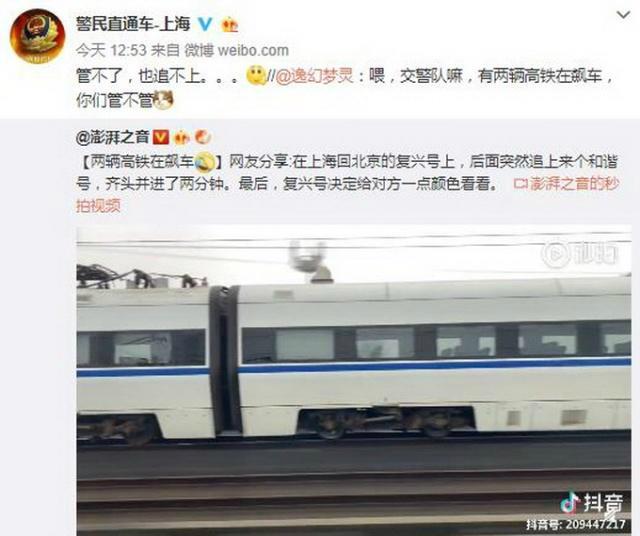The width and height of the screenshot is (640, 536).
Task: Click the blue verified V badge
Action: (205, 24)
